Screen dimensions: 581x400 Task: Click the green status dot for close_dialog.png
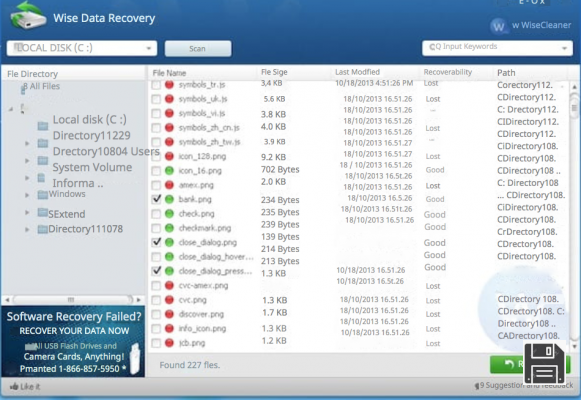(169, 243)
